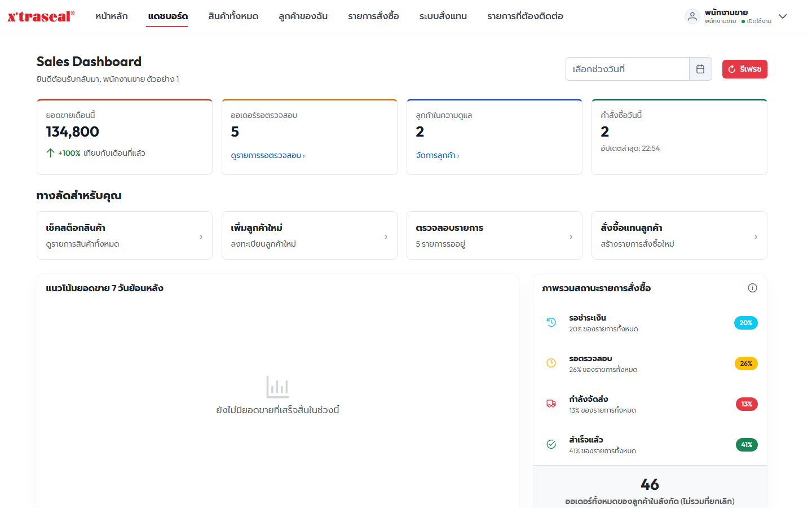Click the info icon in order status overview

(752, 288)
